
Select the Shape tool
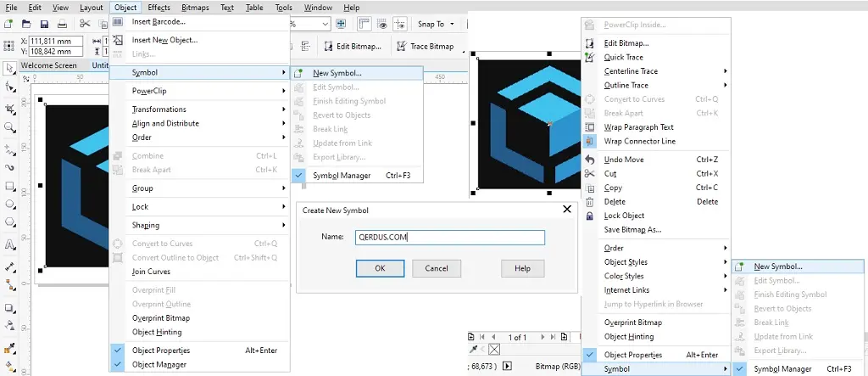[9, 87]
